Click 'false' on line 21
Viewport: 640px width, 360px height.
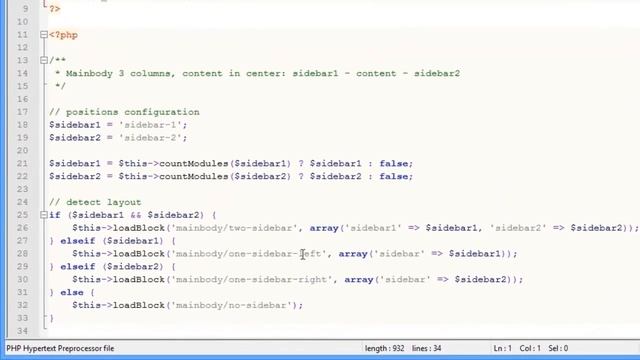point(394,164)
